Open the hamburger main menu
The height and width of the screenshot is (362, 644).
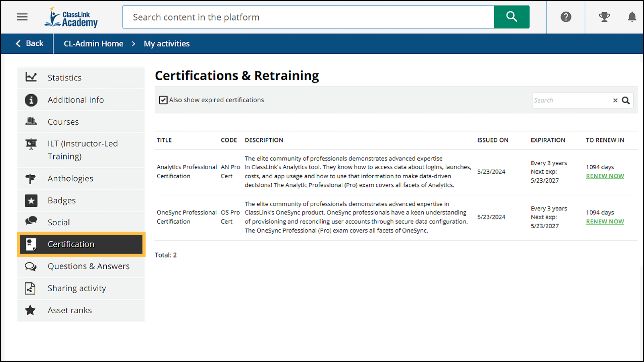click(22, 17)
